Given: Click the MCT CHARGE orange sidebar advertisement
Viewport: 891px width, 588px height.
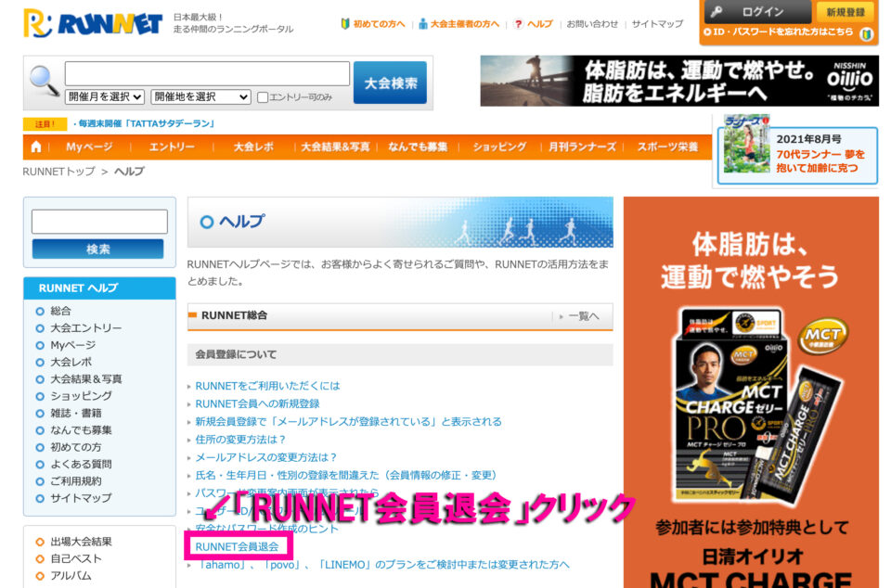Looking at the screenshot, I should click(x=751, y=392).
